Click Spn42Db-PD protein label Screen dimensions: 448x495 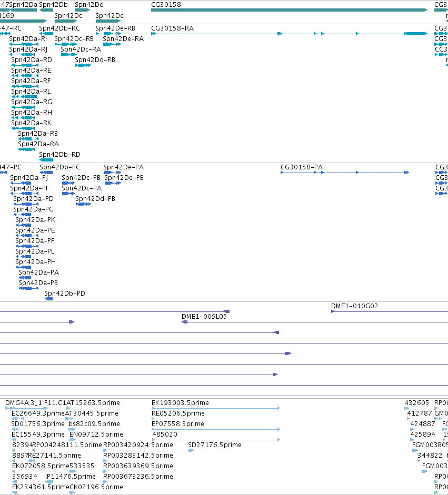click(65, 294)
